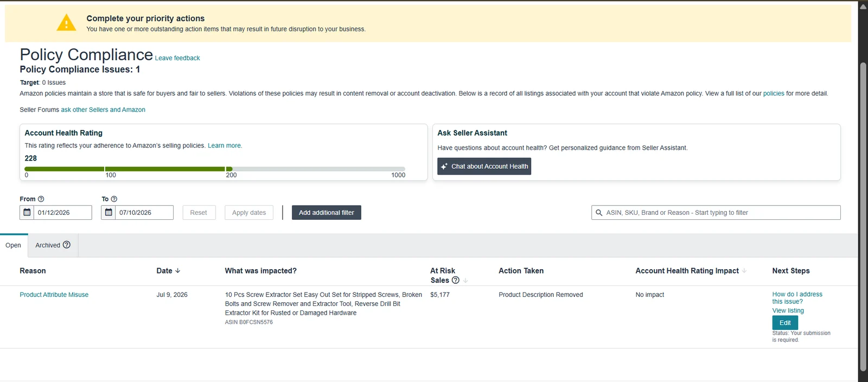Click the $5,177 at risk sales value

click(x=440, y=295)
